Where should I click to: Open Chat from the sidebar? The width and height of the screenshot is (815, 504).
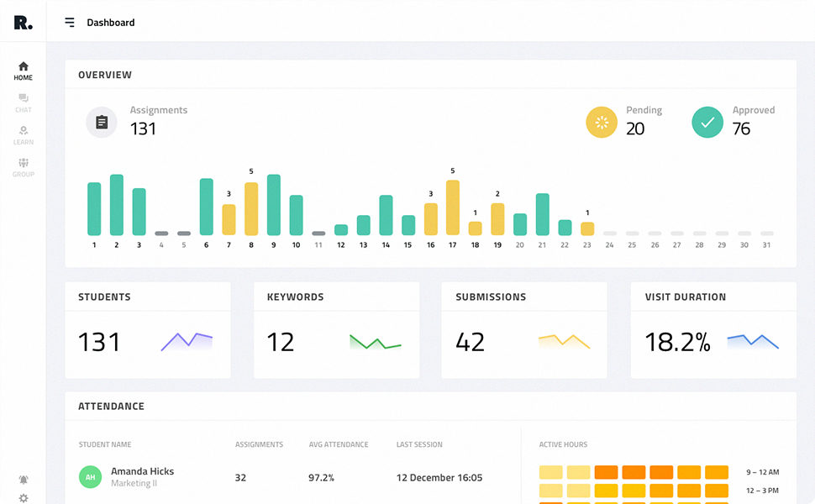(23, 103)
